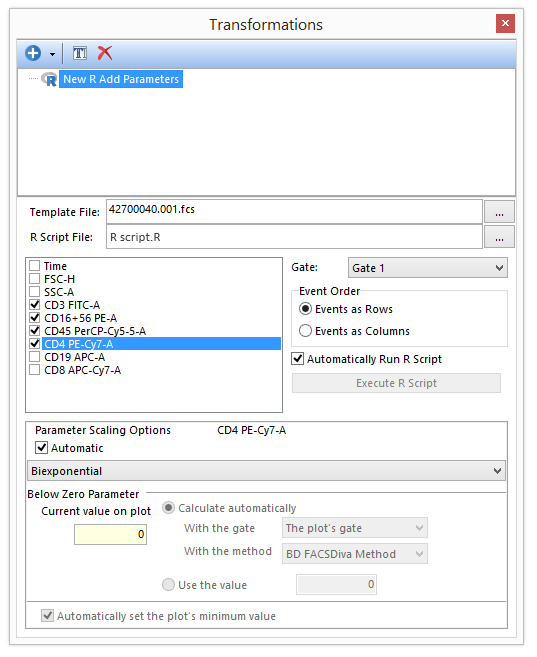Uncheck the CD45 PerCP-Cy5-5-A checkbox
The height and width of the screenshot is (657, 537).
click(35, 331)
